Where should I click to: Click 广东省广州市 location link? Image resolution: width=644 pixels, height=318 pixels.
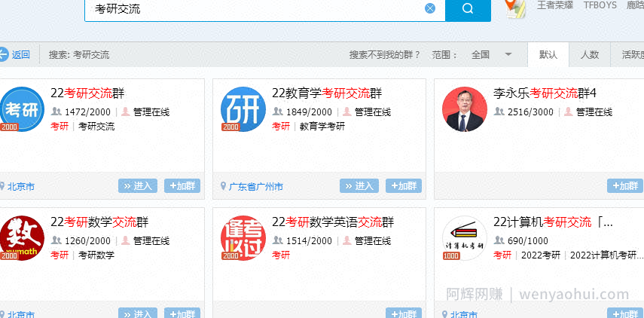coord(255,187)
